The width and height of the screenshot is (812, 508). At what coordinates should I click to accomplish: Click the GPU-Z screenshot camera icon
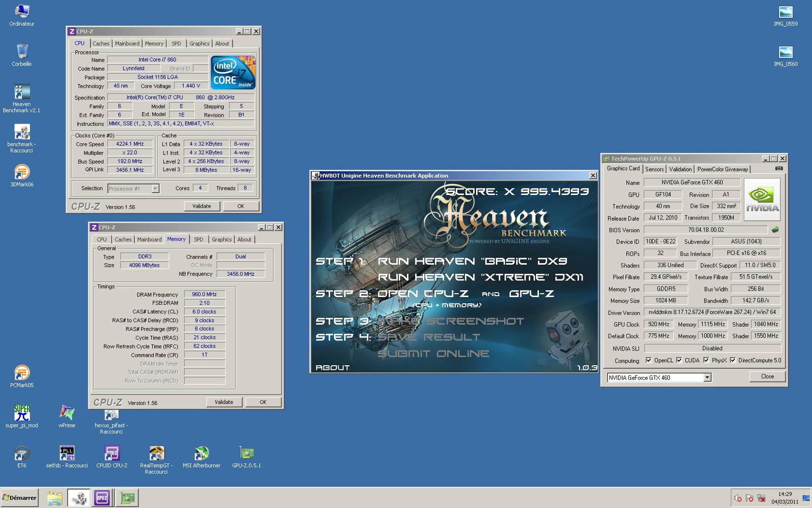[x=779, y=168]
